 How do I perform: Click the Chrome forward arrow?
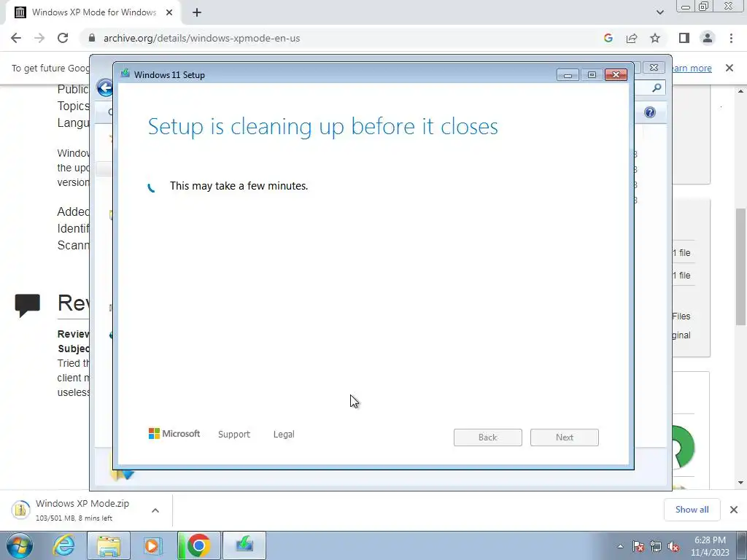tap(39, 38)
